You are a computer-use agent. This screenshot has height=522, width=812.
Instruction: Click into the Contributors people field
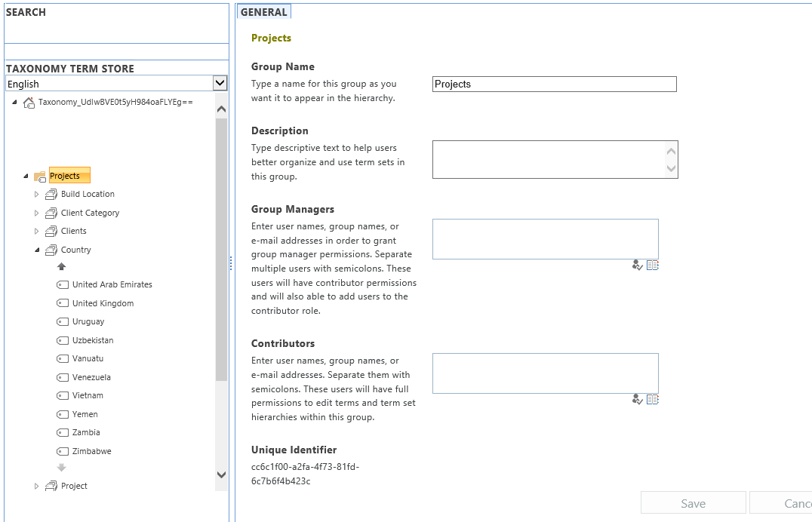click(x=546, y=373)
